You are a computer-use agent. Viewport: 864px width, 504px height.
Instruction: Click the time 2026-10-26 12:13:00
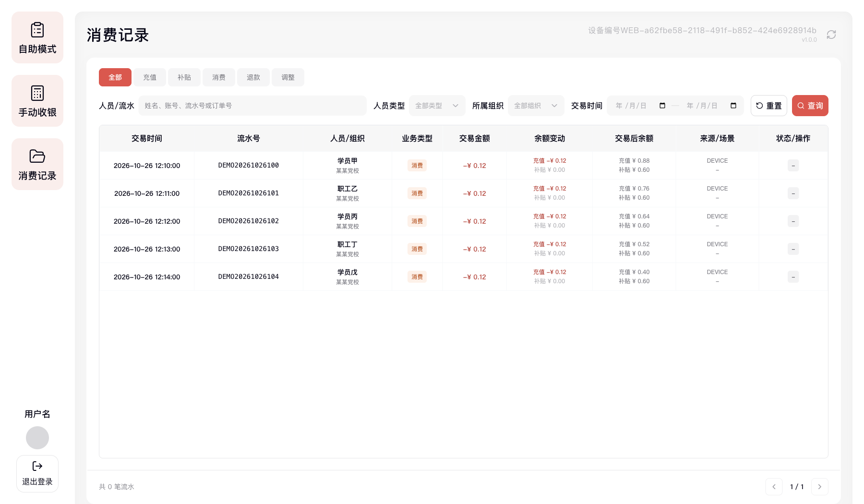click(x=147, y=249)
